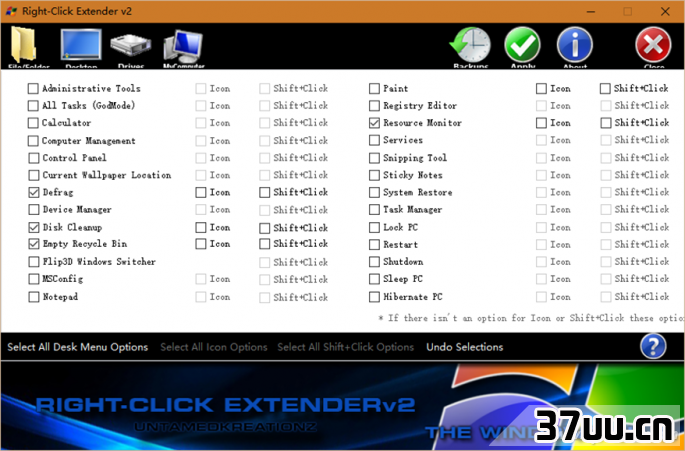This screenshot has height=451, width=685.
Task: Click Select All Shift+Click Options
Action: pyautogui.click(x=346, y=347)
